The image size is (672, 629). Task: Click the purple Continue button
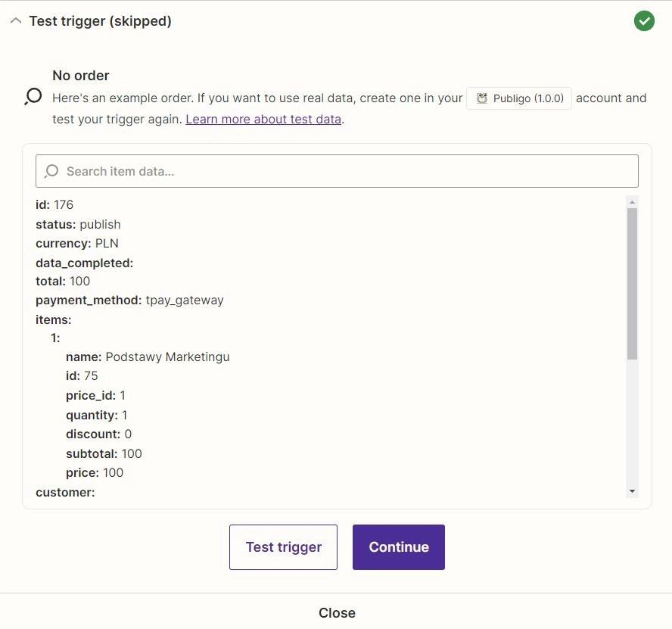tap(399, 547)
